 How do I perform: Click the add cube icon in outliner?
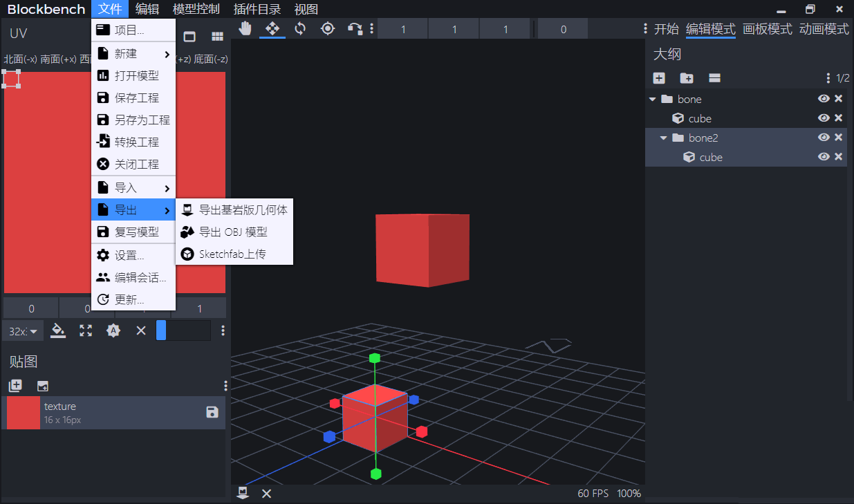[659, 78]
